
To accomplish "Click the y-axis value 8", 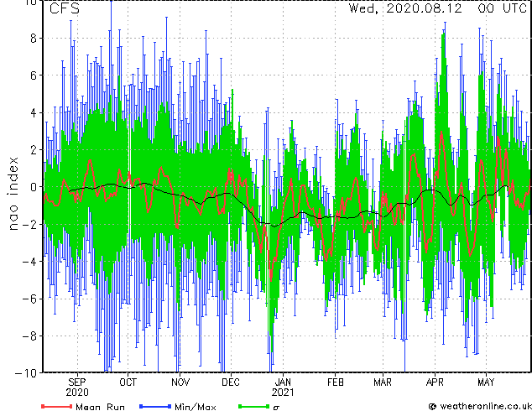I will (x=34, y=39).
